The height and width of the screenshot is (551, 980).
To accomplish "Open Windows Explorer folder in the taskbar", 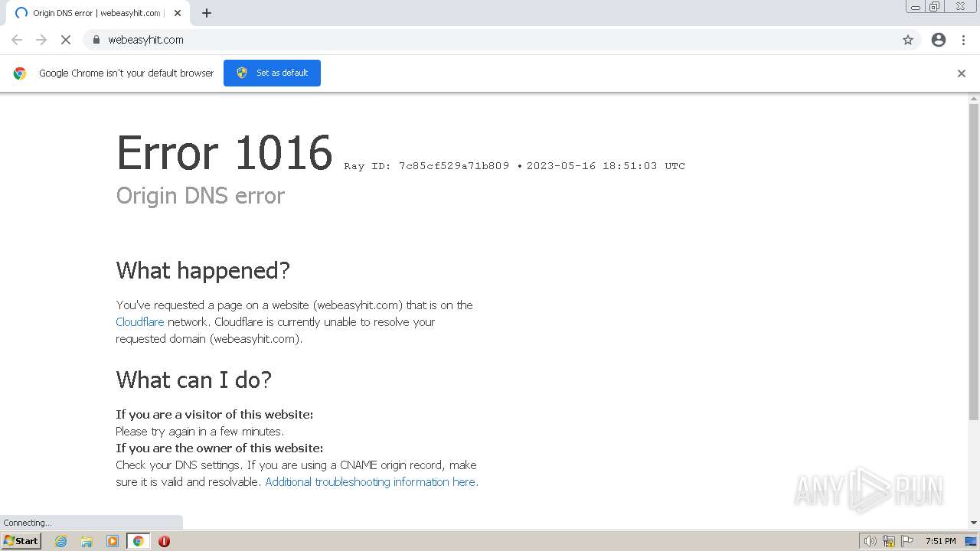I will point(87,541).
